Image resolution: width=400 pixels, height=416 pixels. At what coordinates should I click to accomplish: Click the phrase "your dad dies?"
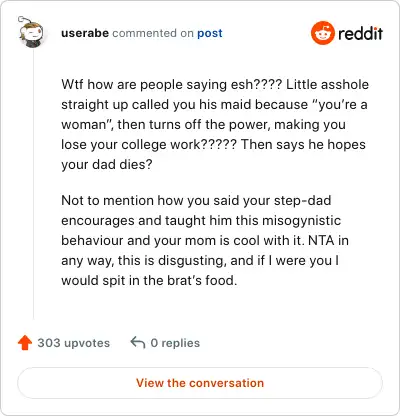107,165
